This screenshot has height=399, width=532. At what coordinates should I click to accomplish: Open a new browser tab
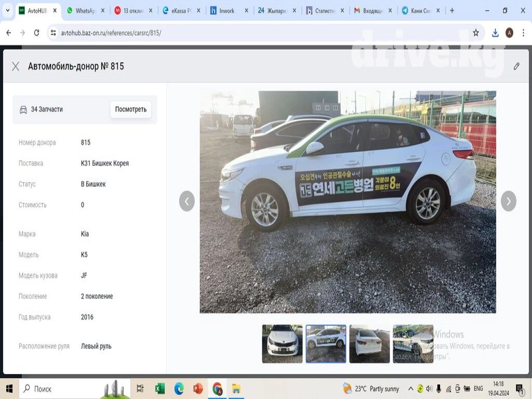452,10
